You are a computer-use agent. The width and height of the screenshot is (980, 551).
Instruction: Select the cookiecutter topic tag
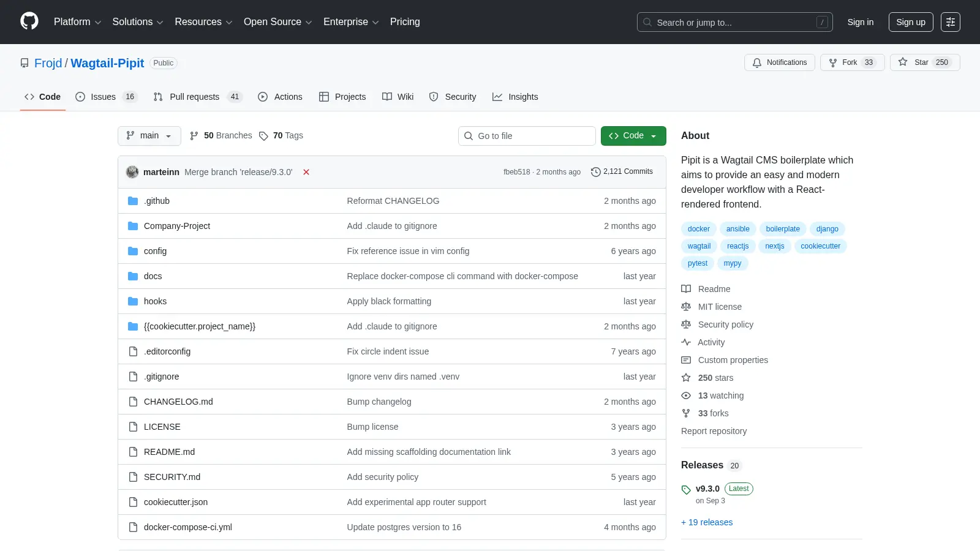pos(820,246)
